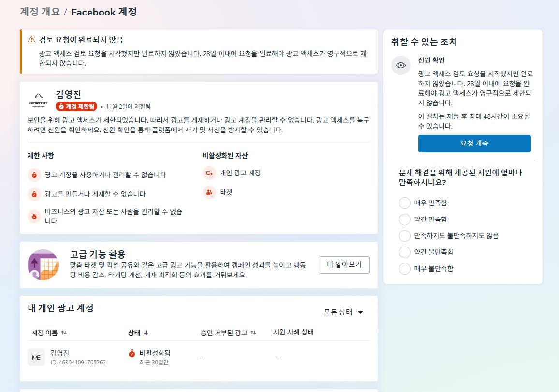Click restriction icon for 광고를 만들거나 게재할 수 없습니다
Image resolution: width=559 pixels, height=392 pixels.
pos(34,194)
